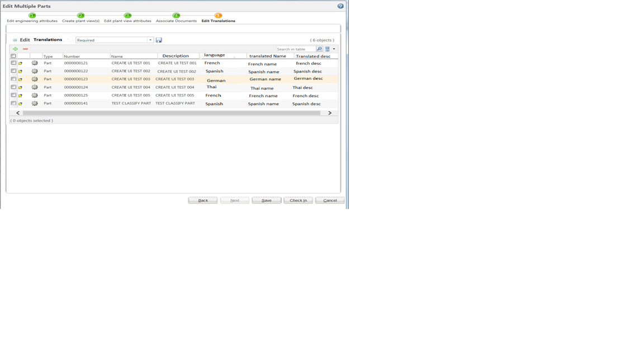Click the scroll left arrow of table
Image resolution: width=644 pixels, height=362 pixels.
point(18,113)
